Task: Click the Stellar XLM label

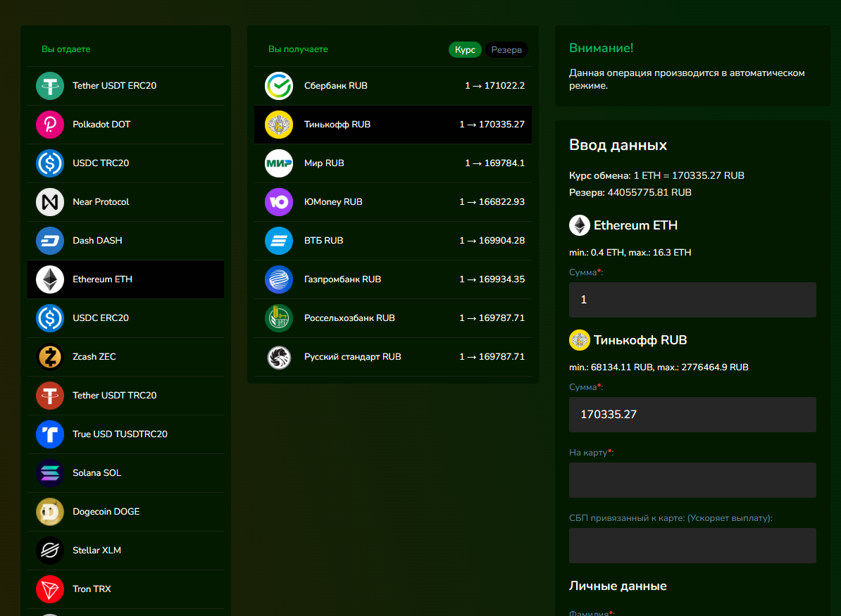Action: click(x=96, y=550)
